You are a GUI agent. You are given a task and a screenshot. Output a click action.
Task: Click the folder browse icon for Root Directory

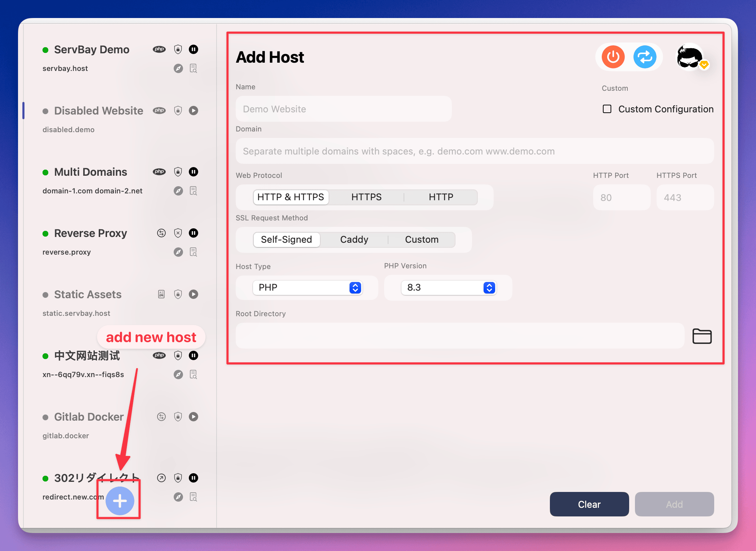point(703,336)
